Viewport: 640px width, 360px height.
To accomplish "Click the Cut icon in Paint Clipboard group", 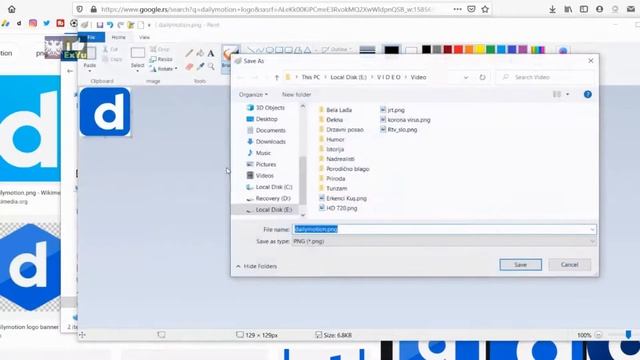I will pyautogui.click(x=111, y=49).
